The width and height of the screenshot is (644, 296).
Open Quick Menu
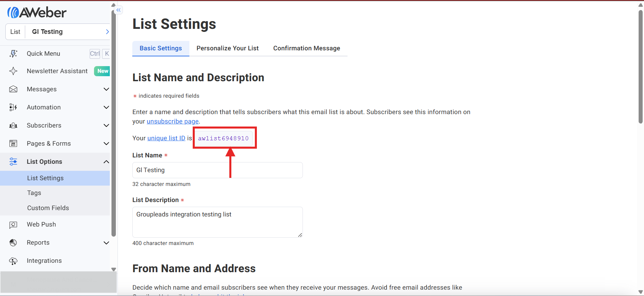(44, 54)
